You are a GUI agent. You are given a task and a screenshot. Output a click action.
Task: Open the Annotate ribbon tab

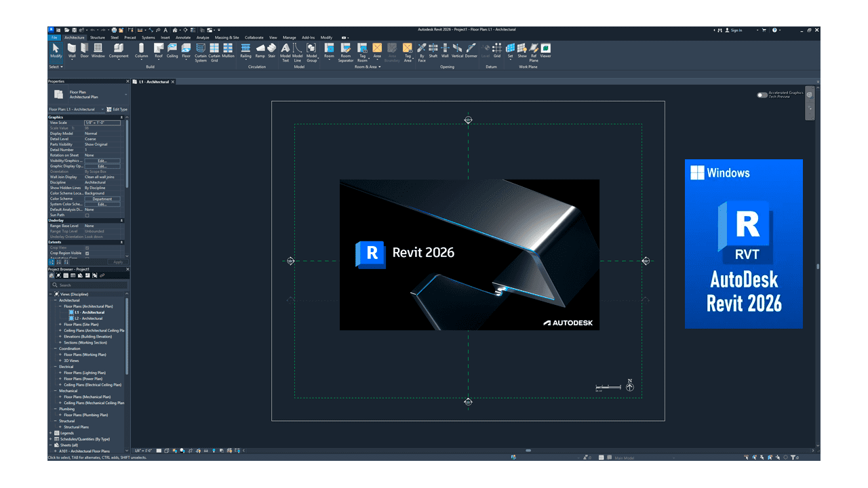(x=183, y=38)
